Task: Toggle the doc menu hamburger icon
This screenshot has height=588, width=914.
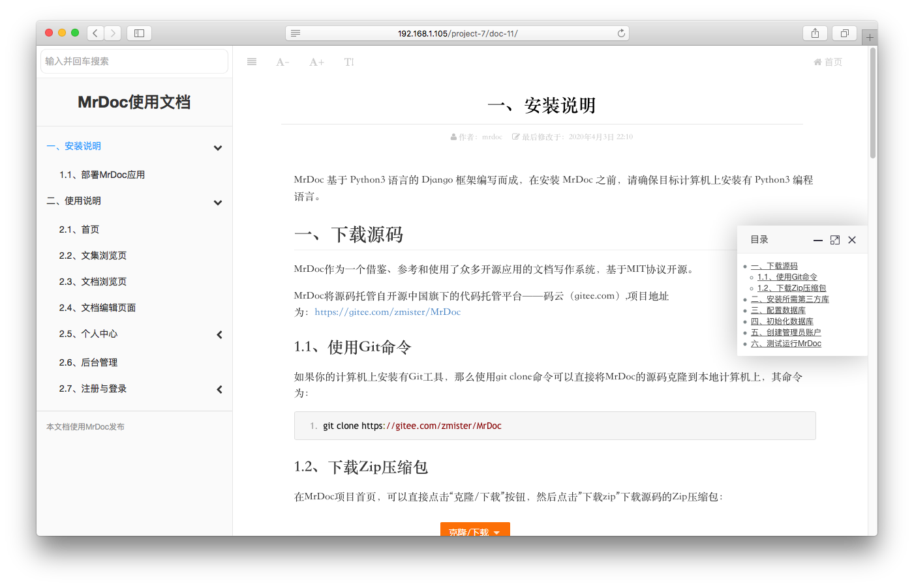Action: point(252,62)
